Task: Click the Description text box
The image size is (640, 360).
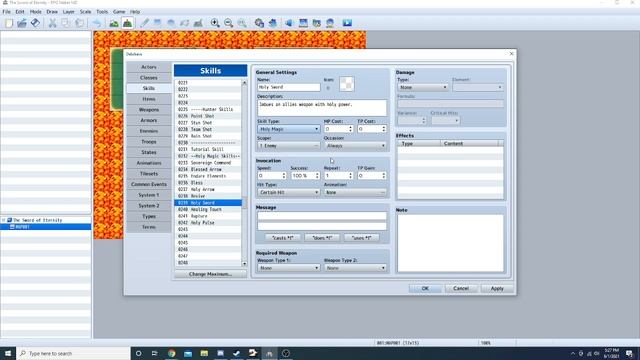Action: 322,108
